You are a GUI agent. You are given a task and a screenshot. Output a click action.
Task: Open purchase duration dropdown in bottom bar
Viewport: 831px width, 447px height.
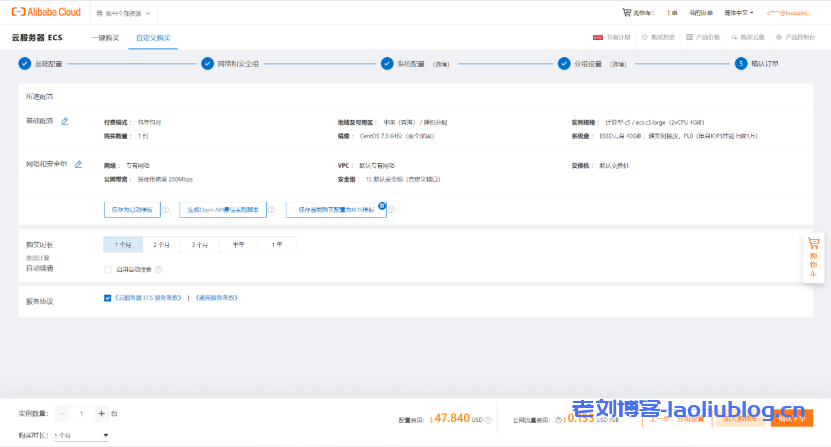click(x=82, y=436)
